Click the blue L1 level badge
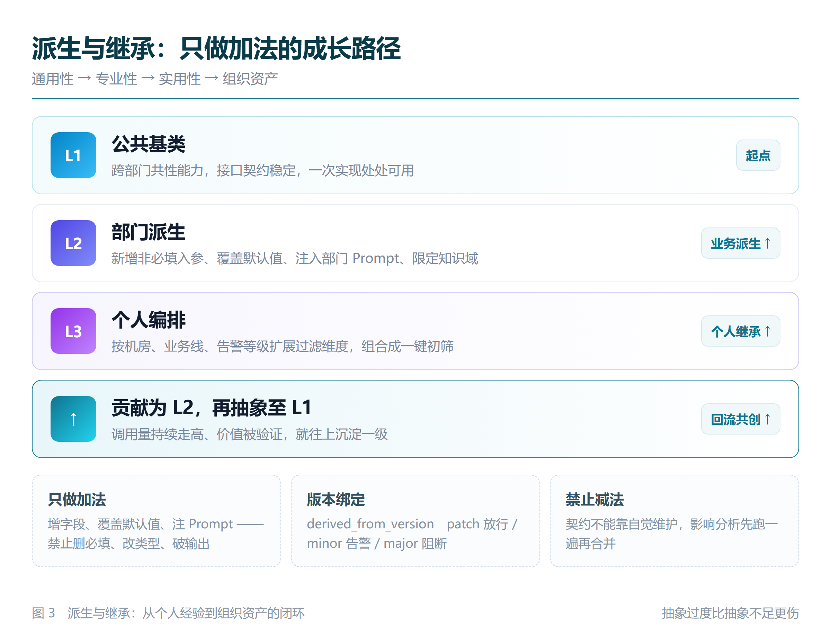 click(x=73, y=155)
